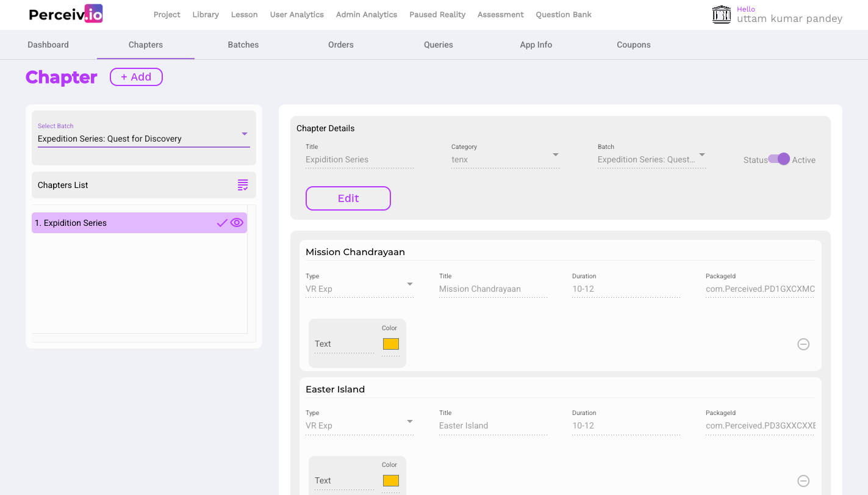Click the Chapters List checklist icon
The width and height of the screenshot is (868, 495).
pyautogui.click(x=243, y=185)
